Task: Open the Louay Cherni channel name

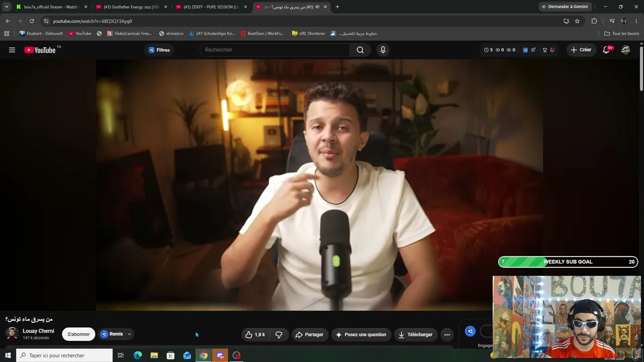Action: [x=38, y=331]
